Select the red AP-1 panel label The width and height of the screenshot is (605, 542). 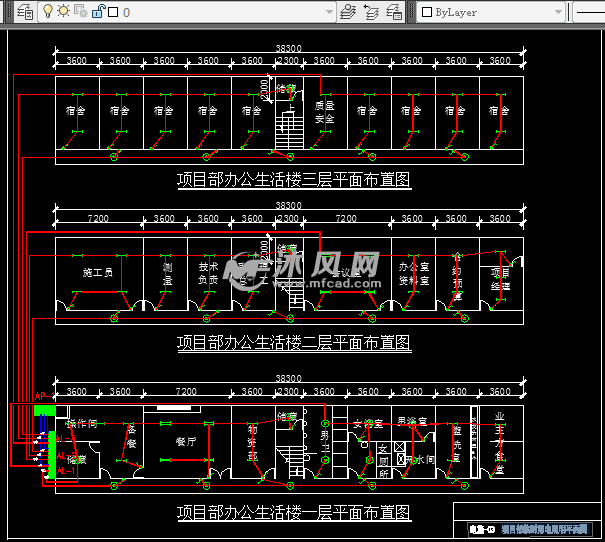[x=45, y=396]
